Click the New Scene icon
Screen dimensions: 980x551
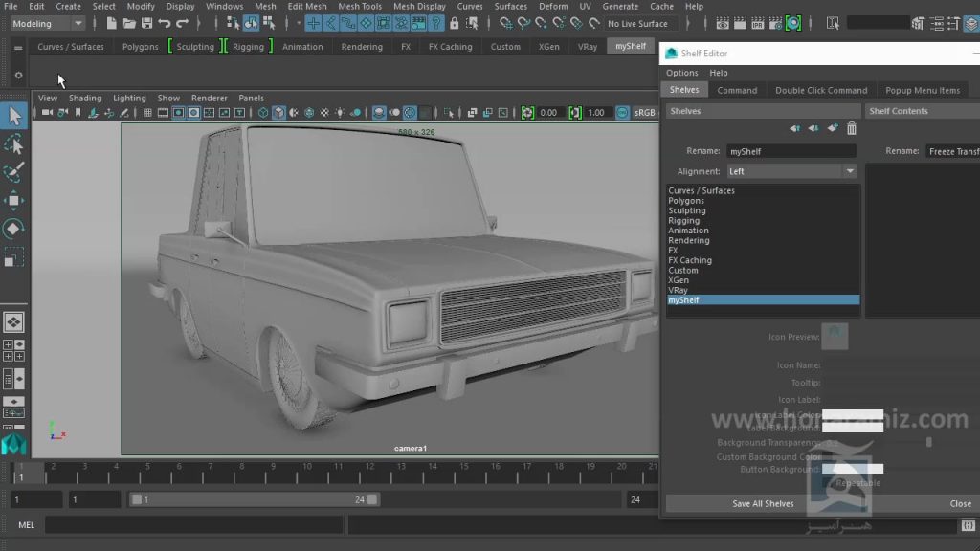tap(111, 24)
